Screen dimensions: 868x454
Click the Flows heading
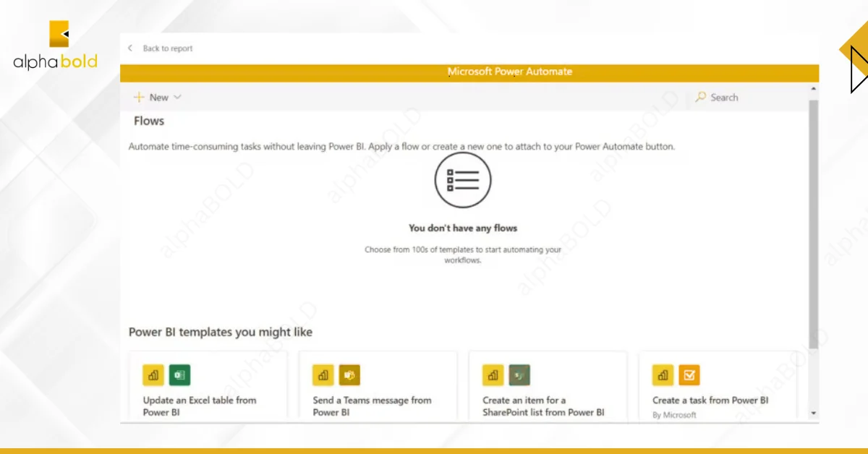[x=149, y=121]
